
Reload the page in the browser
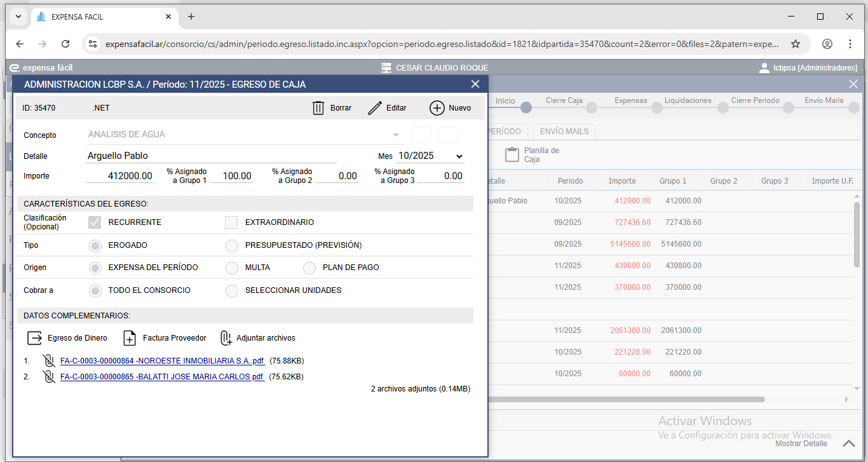[65, 44]
